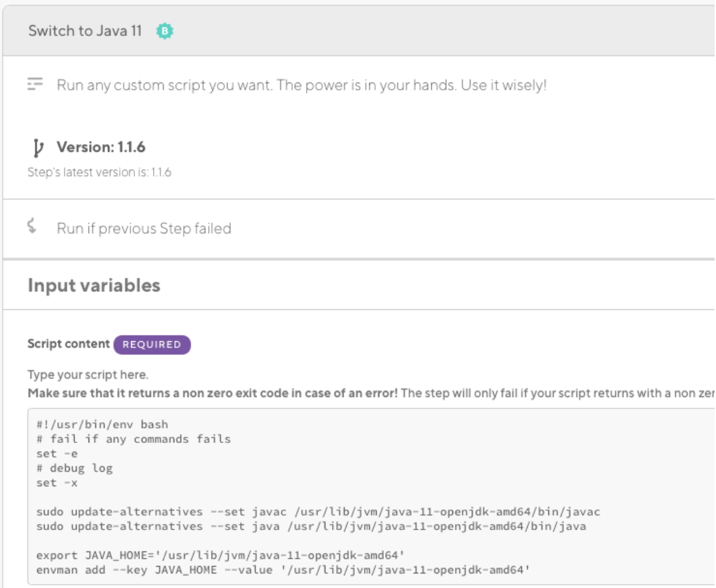The width and height of the screenshot is (716, 588).
Task: Click the version branch icon
Action: tap(37, 147)
